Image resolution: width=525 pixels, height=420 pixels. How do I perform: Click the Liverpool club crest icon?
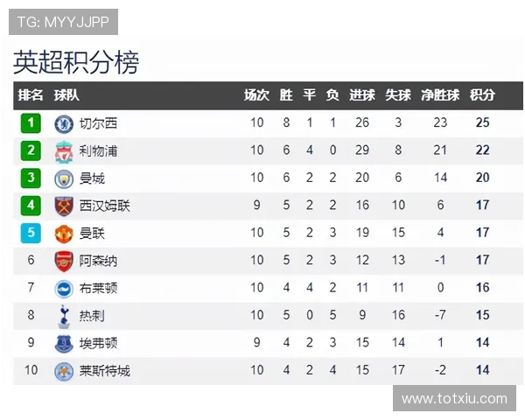coord(64,151)
